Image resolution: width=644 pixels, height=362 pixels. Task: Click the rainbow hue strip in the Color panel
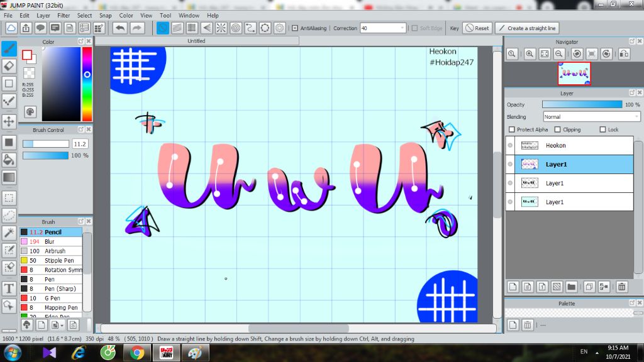[87, 84]
